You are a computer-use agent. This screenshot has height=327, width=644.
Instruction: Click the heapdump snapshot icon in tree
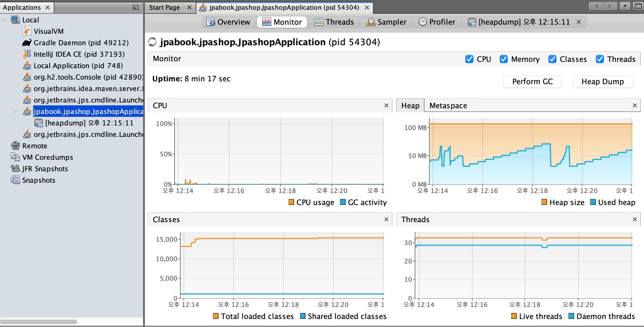(x=38, y=123)
